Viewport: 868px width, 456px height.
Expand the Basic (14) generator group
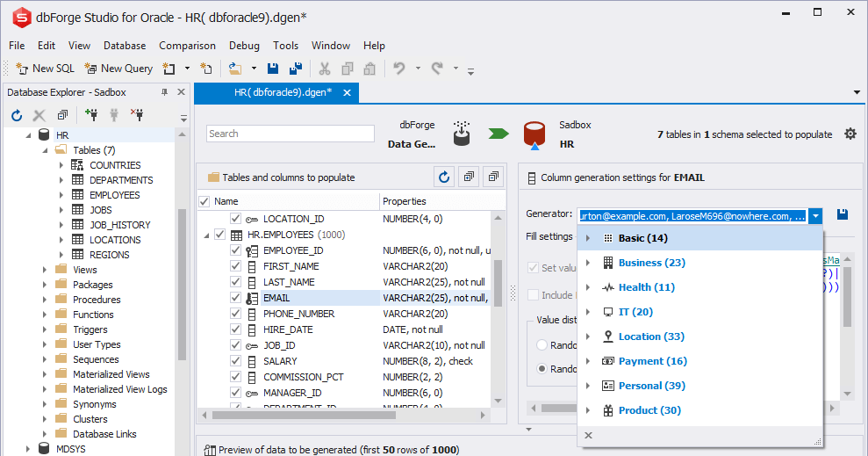point(588,238)
